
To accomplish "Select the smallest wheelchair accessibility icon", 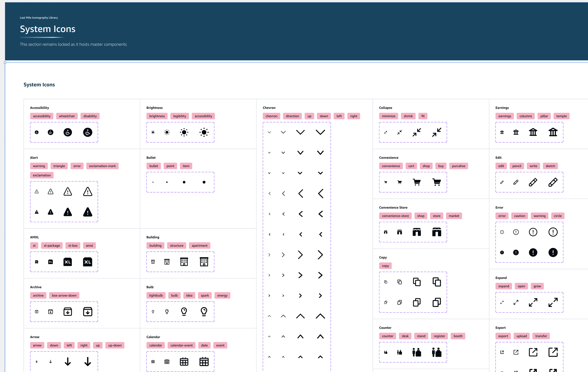I will coord(37,132).
